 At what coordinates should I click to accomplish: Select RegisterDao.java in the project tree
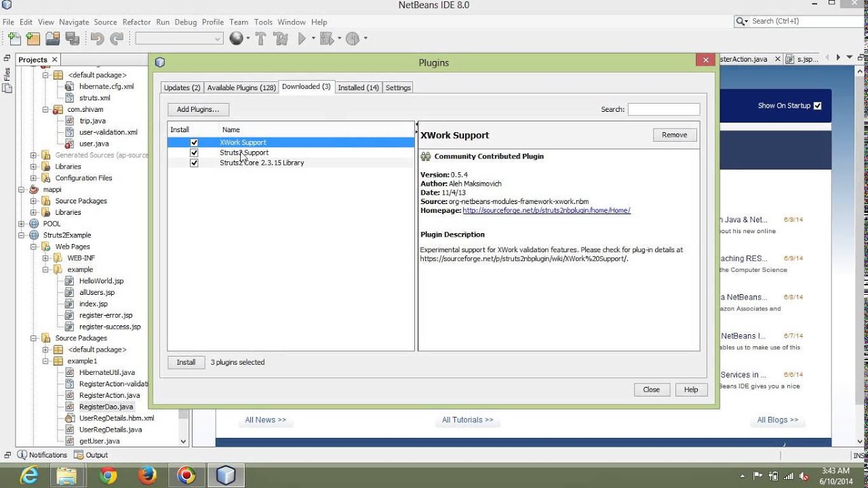(106, 407)
